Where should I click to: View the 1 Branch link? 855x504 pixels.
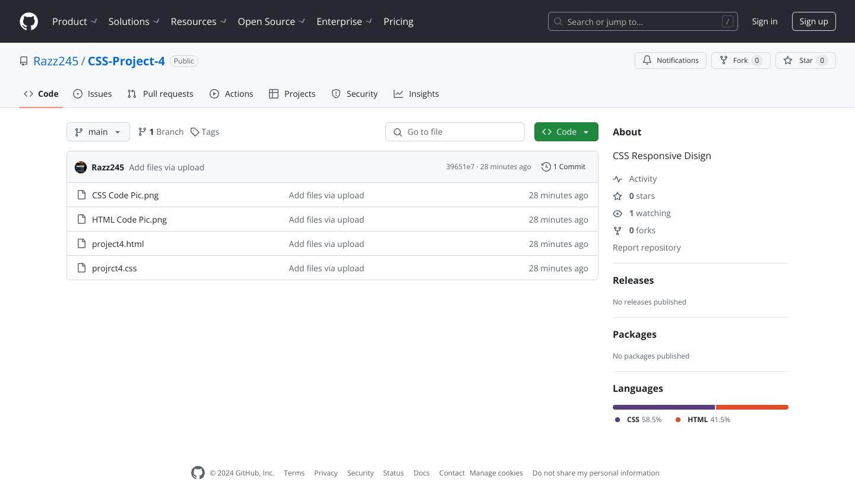pyautogui.click(x=161, y=132)
